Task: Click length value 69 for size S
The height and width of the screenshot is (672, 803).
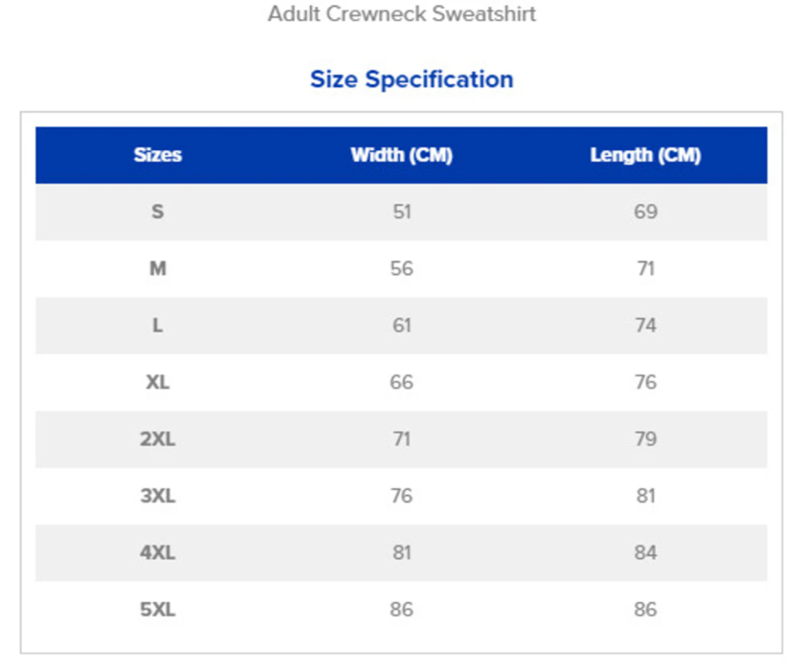Action: click(x=646, y=212)
